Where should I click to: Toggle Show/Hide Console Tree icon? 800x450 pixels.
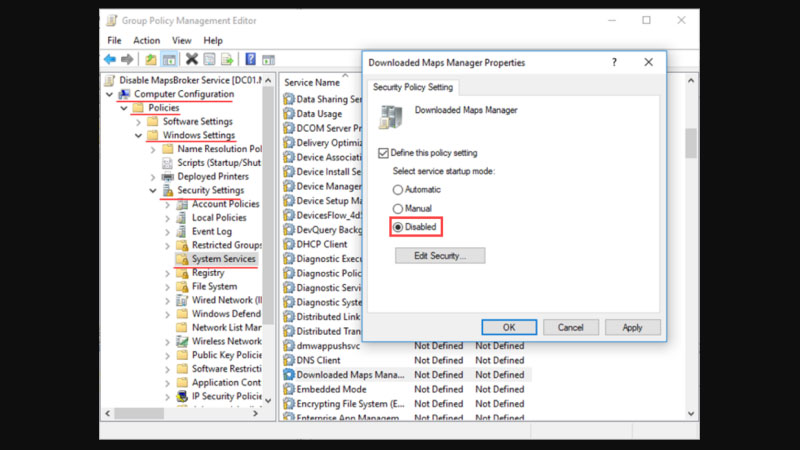pyautogui.click(x=169, y=60)
